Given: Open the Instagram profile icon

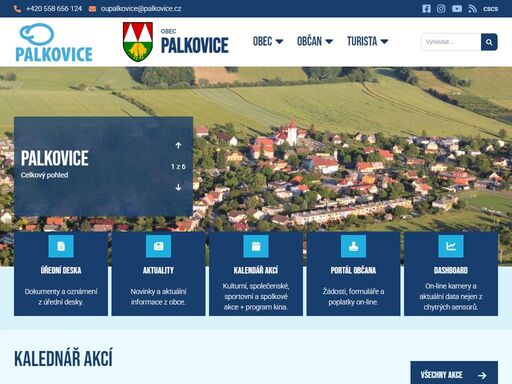Looking at the screenshot, I should (441, 9).
